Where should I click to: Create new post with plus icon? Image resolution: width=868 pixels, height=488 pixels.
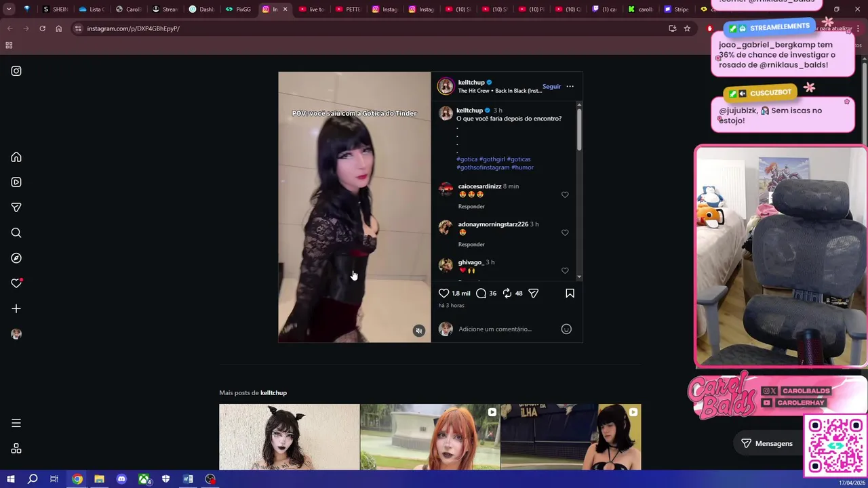[16, 309]
